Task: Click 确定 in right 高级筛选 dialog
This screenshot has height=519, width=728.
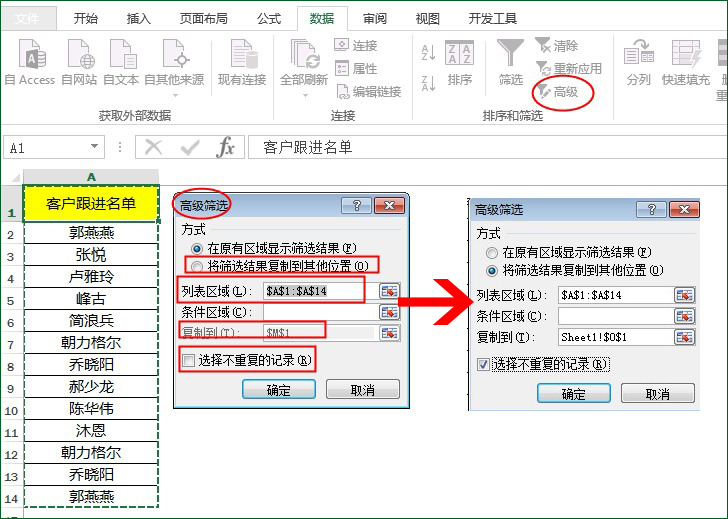Action: (574, 393)
